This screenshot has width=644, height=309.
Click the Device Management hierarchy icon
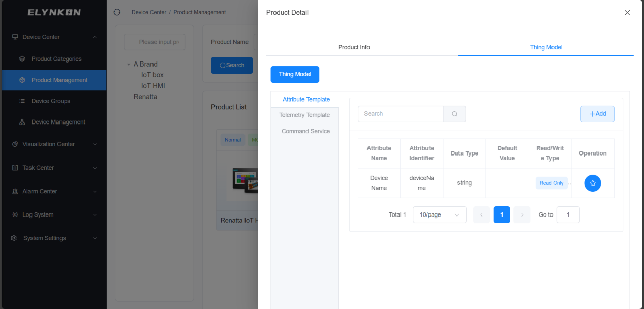pyautogui.click(x=22, y=122)
